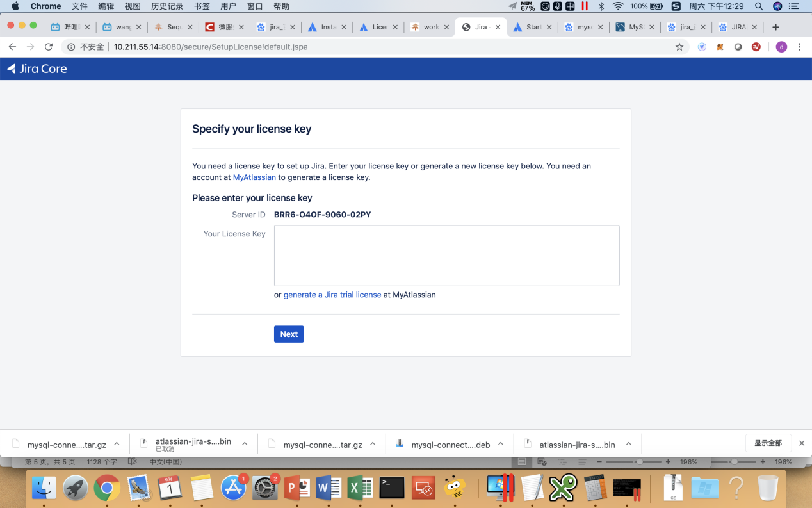
Task: Reload the Jira setup page
Action: tap(49, 47)
